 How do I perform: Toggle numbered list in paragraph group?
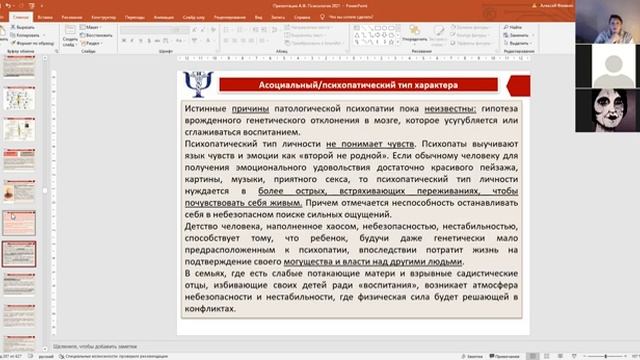pos(241,30)
